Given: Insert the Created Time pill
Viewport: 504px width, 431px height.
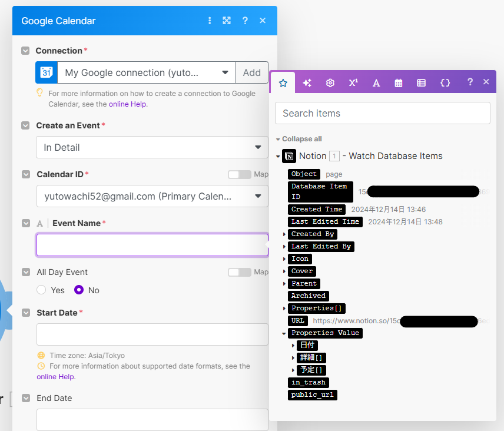Looking at the screenshot, I should pos(317,209).
